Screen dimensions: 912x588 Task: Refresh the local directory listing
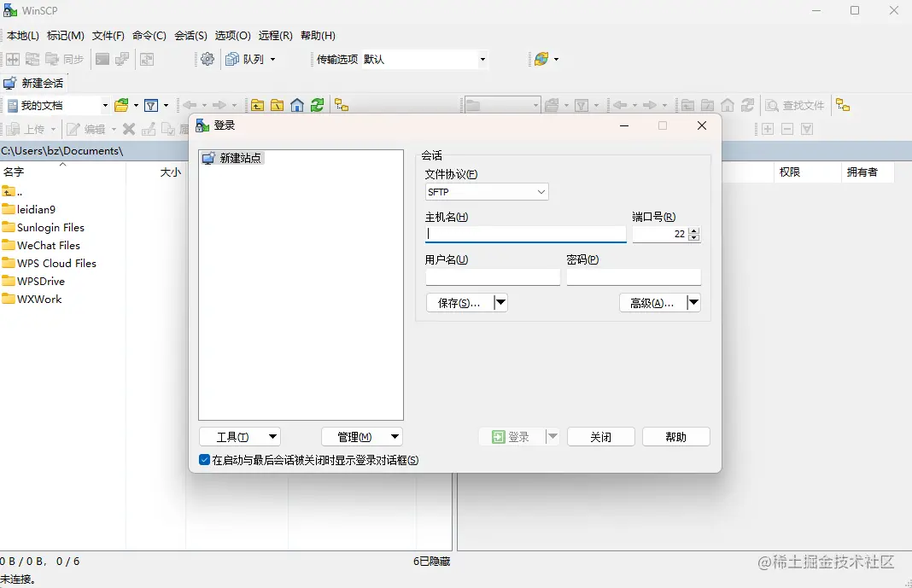[317, 104]
